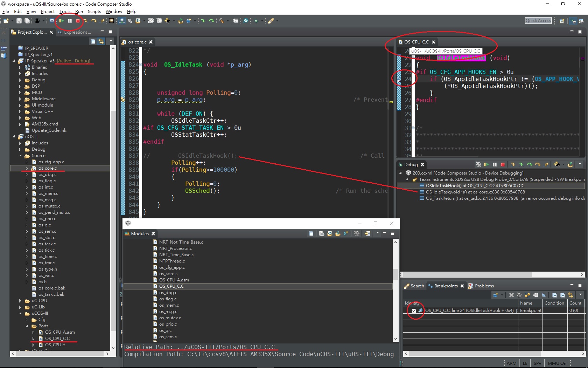
Task: Click the Quick Access search field
Action: [538, 21]
